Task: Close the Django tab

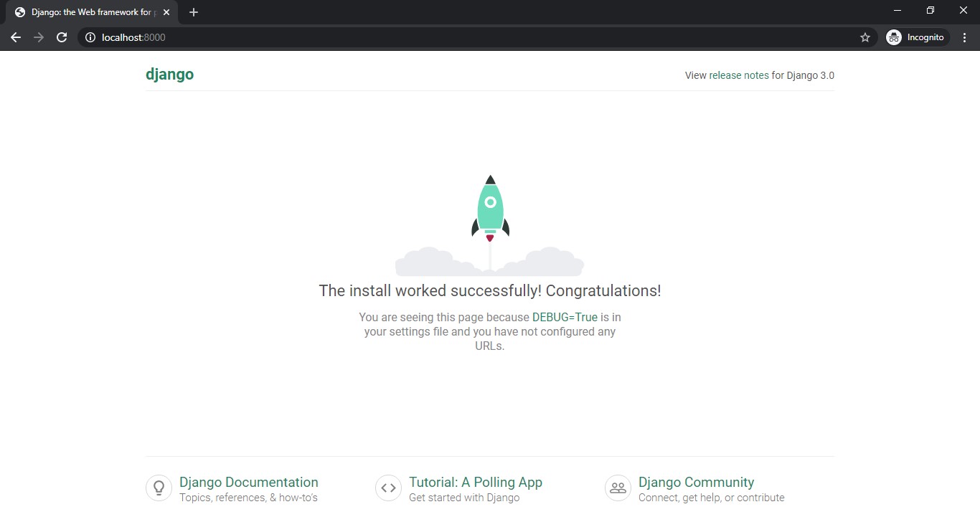Action: pyautogui.click(x=166, y=12)
